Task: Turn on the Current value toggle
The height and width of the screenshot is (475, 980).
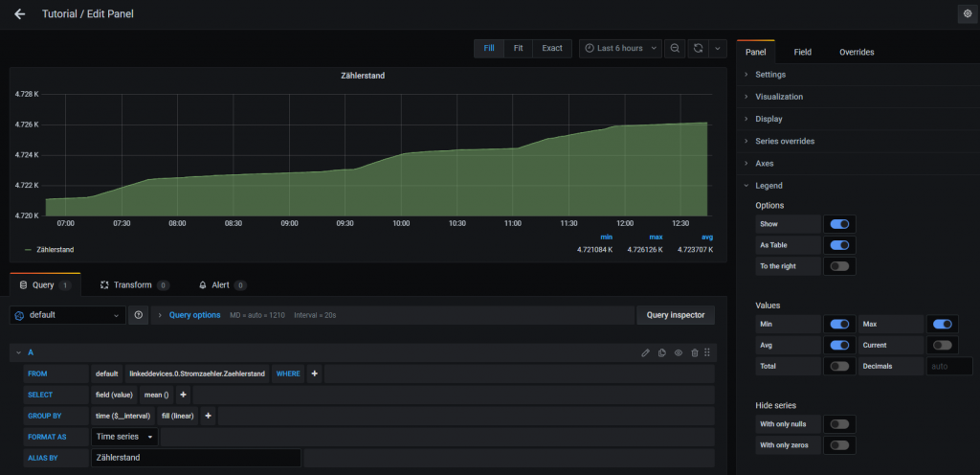Action: [x=942, y=346]
